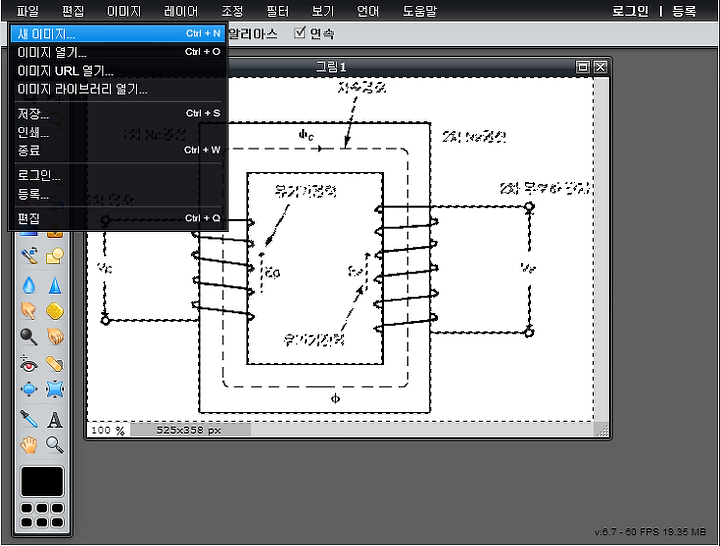Click the version and FPS status text
Image resolution: width=720 pixels, height=546 pixels.
click(x=650, y=532)
